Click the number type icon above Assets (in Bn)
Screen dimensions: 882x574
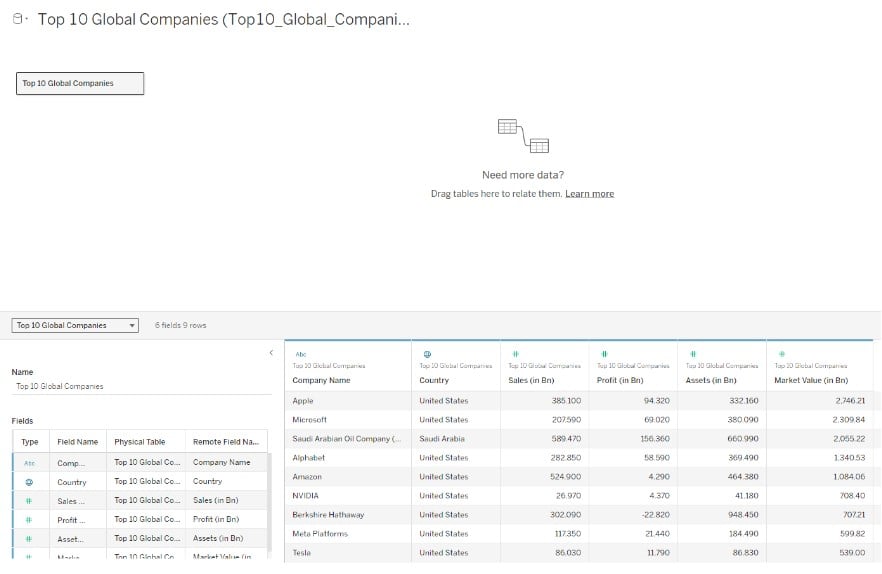click(x=693, y=355)
